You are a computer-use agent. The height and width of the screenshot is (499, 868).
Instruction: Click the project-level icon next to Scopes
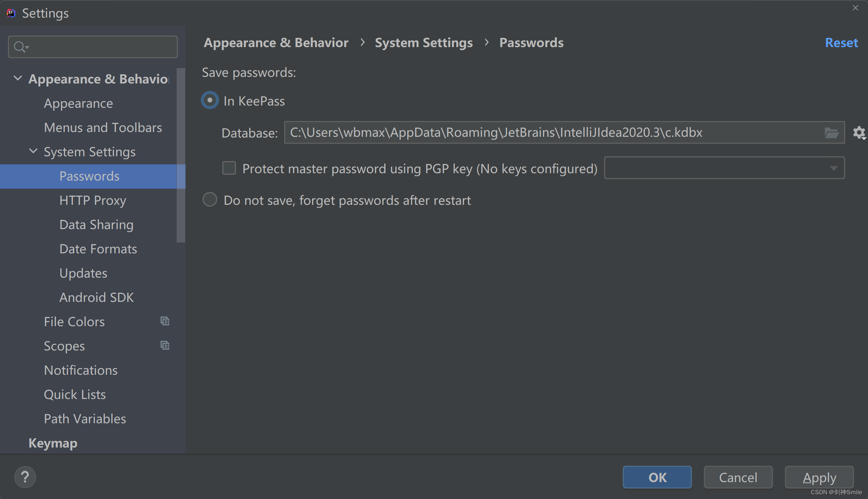[165, 345]
